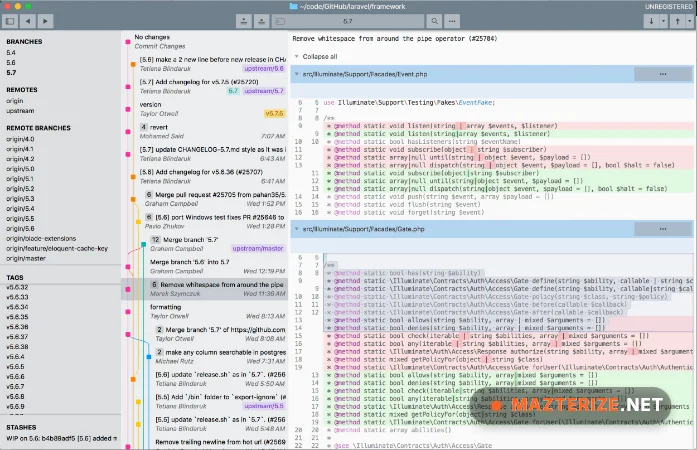Open the pull options dropdown arrow
This screenshot has width=697, height=450.
(663, 21)
